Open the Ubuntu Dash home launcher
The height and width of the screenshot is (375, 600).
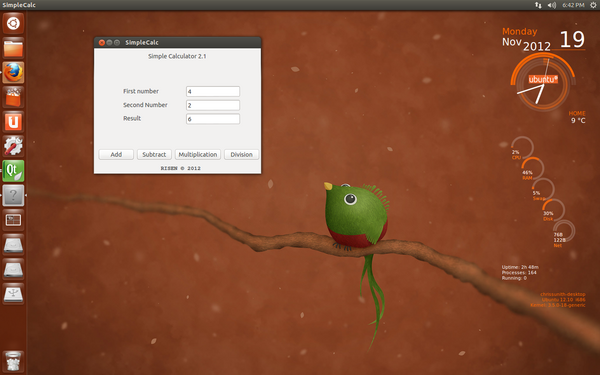(13, 23)
